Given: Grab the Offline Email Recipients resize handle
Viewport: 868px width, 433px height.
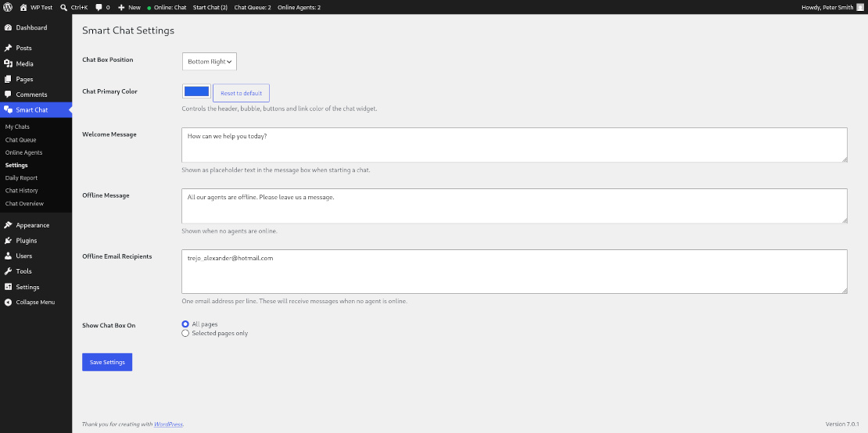Looking at the screenshot, I should coord(844,290).
